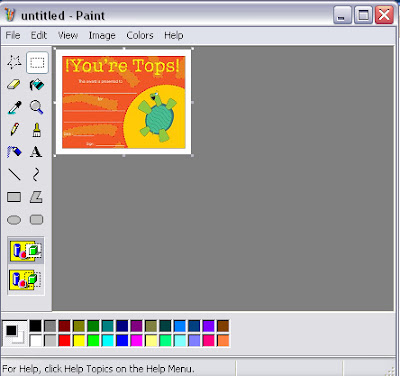
Task: Pick the dark purple color swatch
Action: tap(136, 326)
